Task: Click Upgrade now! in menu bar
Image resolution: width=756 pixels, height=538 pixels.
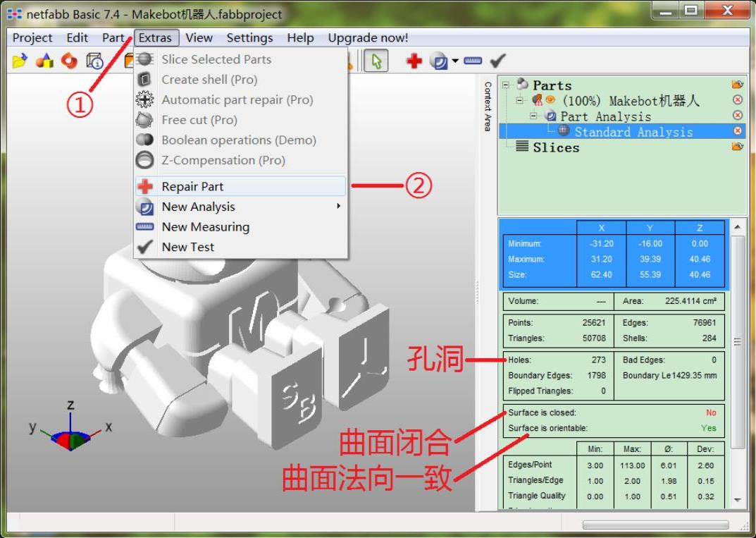Action: tap(368, 37)
